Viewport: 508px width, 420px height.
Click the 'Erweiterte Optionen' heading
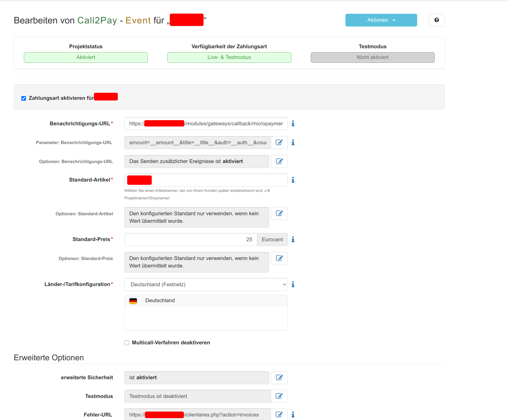49,358
